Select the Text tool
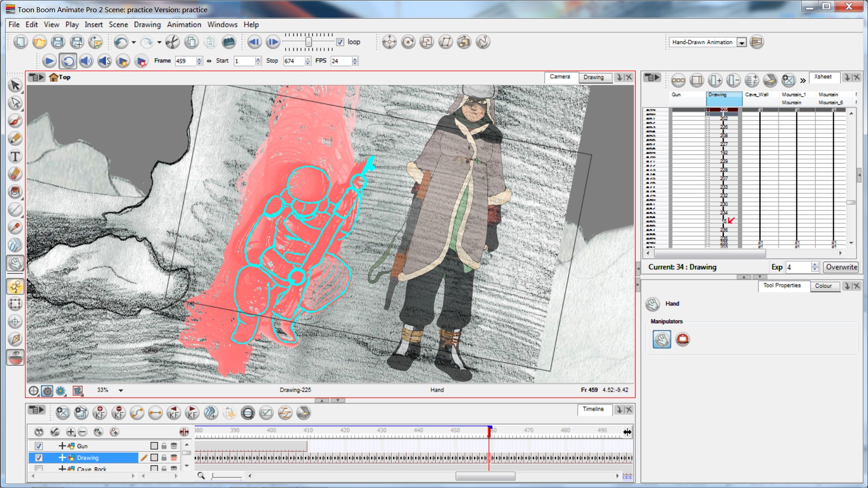This screenshot has width=868, height=488. click(x=15, y=156)
